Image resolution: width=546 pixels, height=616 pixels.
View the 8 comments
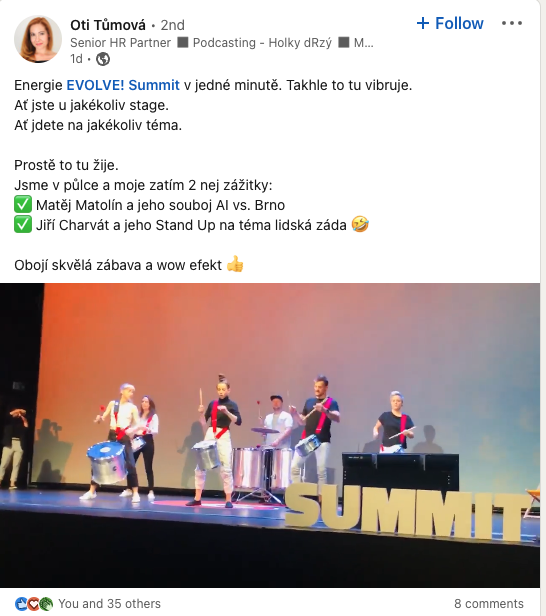(x=489, y=603)
